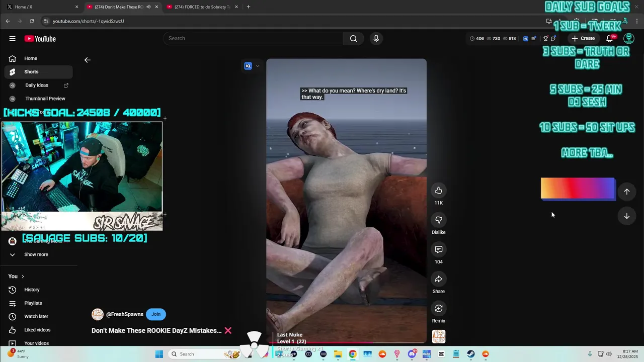Dislike the short with thumbs down
Screen dimensions: 644x362
click(438, 220)
